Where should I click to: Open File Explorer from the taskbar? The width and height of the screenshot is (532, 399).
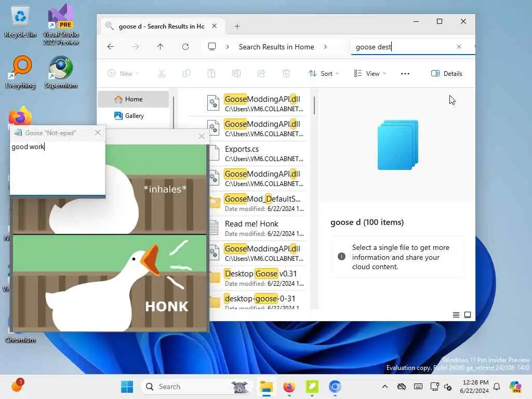267,387
